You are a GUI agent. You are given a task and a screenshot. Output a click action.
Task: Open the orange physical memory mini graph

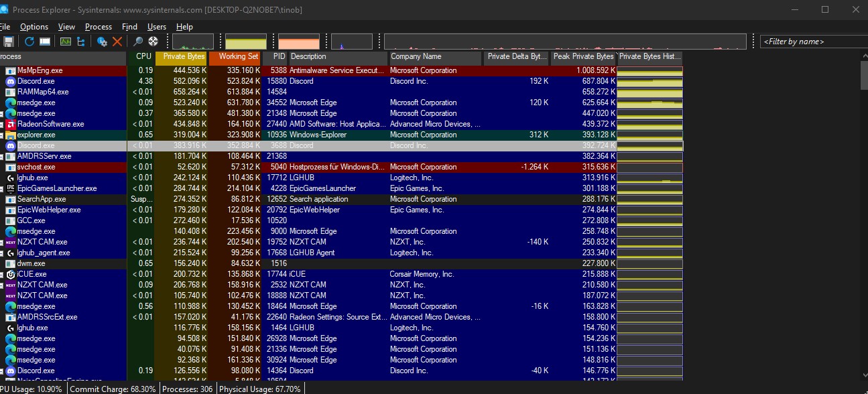pyautogui.click(x=298, y=42)
